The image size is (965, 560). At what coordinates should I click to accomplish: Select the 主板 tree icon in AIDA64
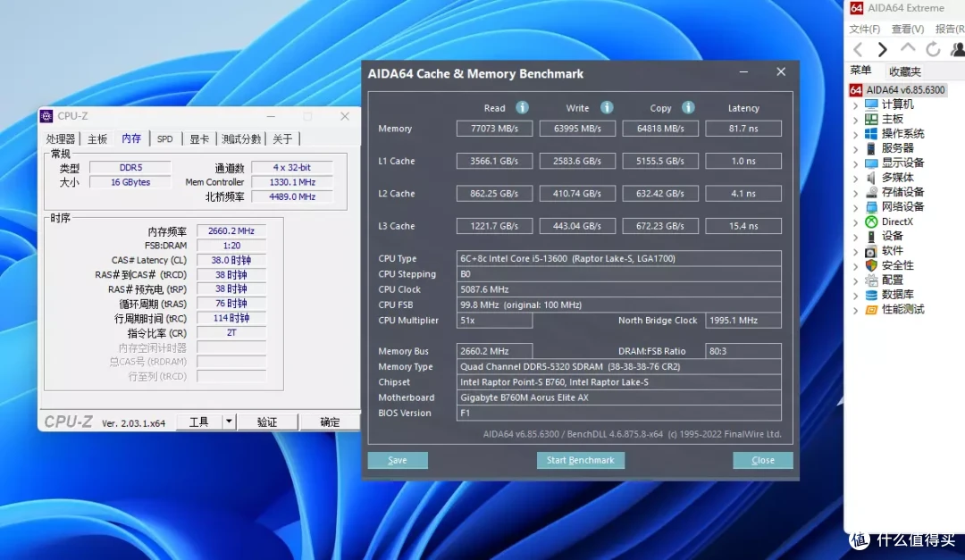[871, 120]
